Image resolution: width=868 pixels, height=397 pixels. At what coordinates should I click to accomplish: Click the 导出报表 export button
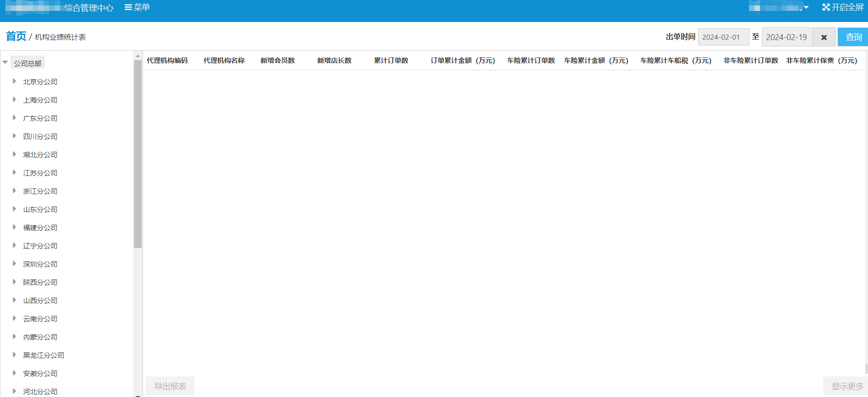coord(170,386)
